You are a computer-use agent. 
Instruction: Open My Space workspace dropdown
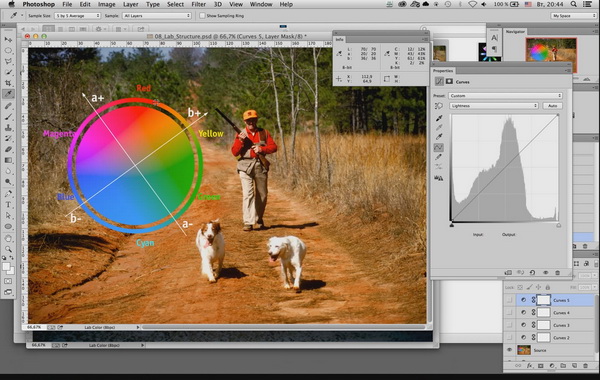(x=574, y=16)
